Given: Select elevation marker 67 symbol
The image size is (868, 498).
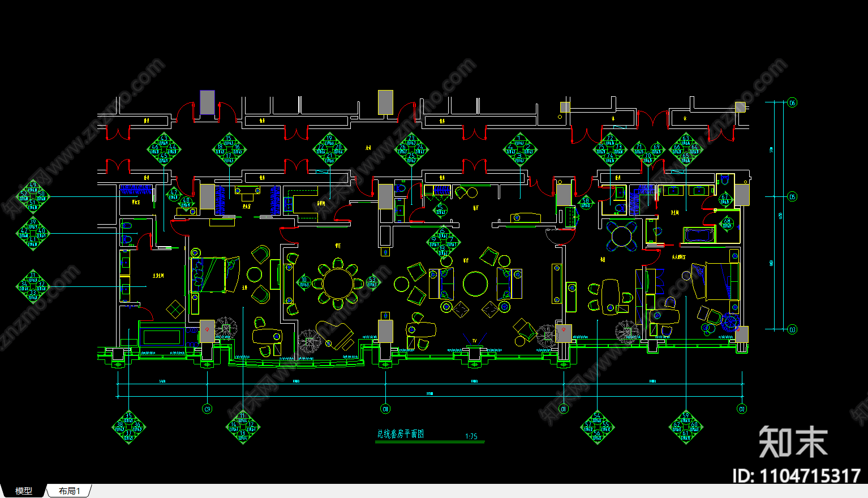Looking at the screenshot, I should point(725,199).
